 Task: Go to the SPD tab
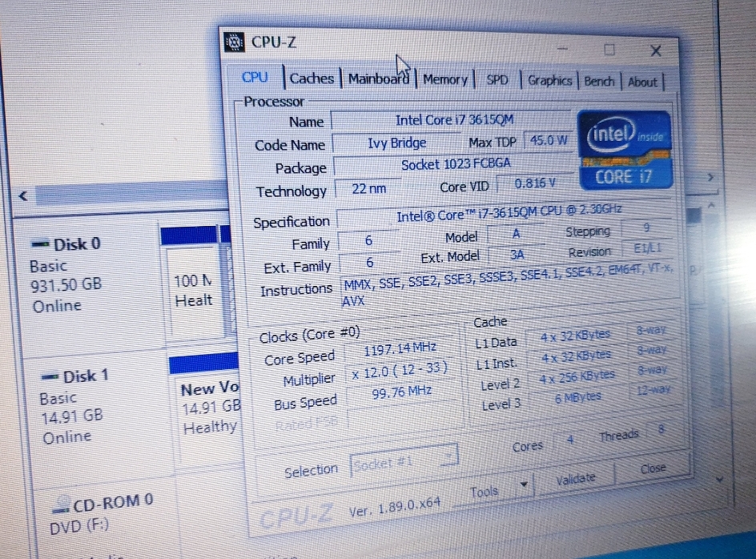[x=497, y=80]
